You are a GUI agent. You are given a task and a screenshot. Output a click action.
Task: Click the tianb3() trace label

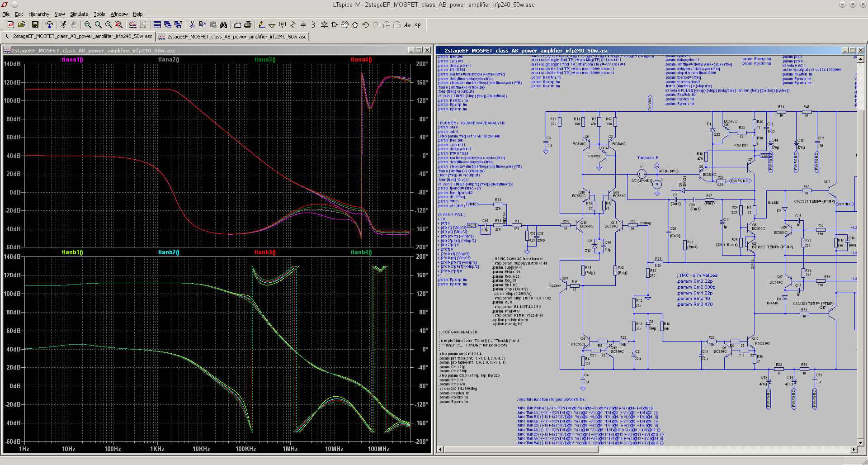[265, 252]
